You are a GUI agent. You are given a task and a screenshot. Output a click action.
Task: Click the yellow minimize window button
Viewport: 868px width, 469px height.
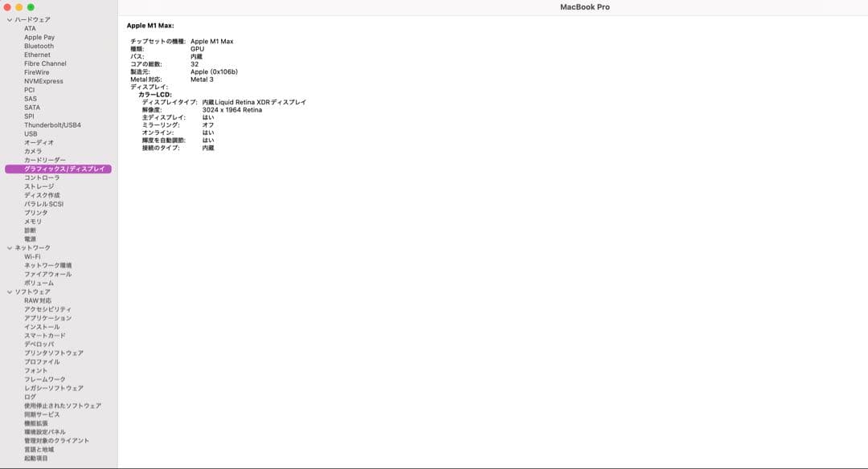tap(18, 7)
